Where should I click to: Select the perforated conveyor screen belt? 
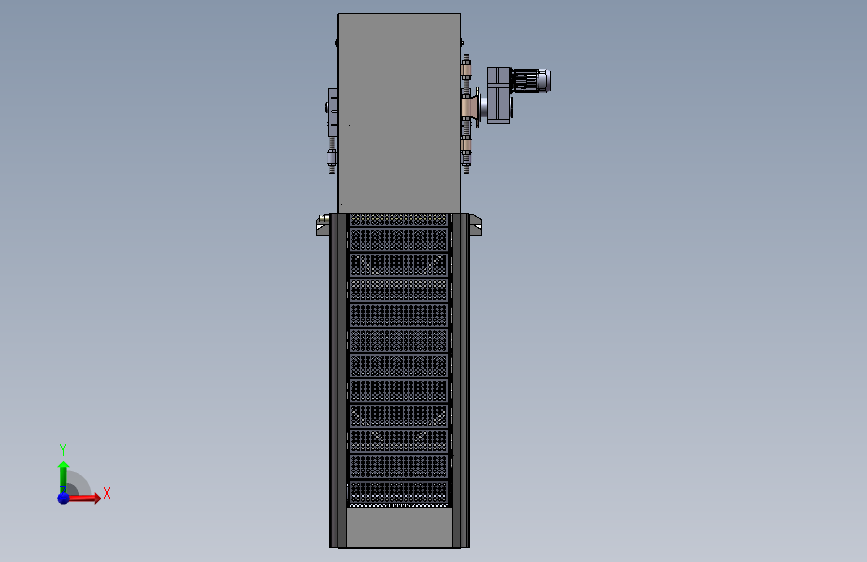pyautogui.click(x=399, y=361)
